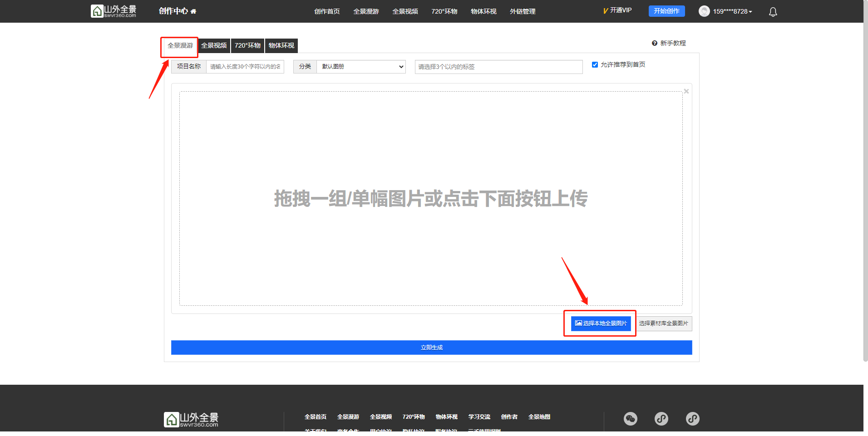Click the question mark icon for 新手教程
868x436 pixels.
[654, 43]
